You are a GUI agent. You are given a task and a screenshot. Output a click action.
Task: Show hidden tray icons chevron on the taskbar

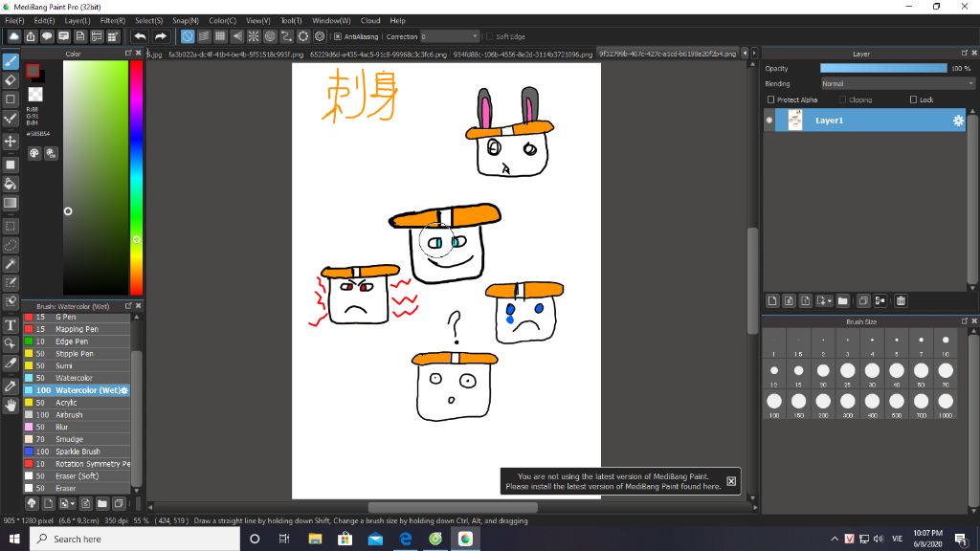click(835, 539)
